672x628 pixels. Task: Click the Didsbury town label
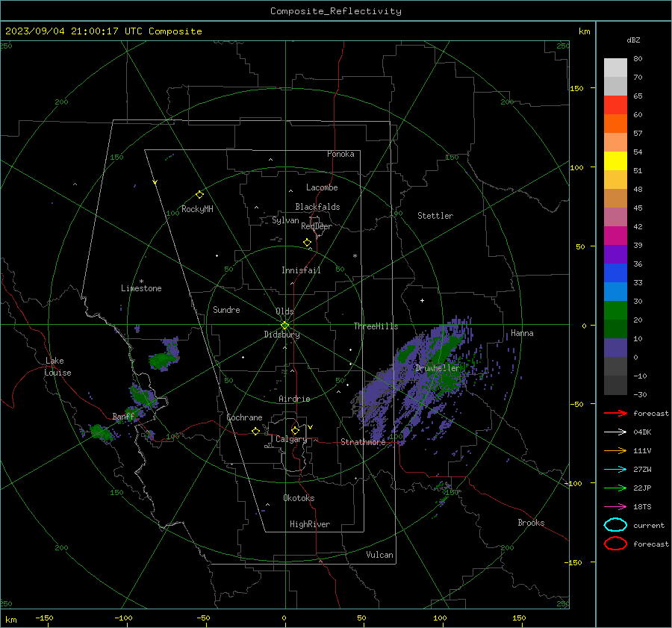(281, 335)
